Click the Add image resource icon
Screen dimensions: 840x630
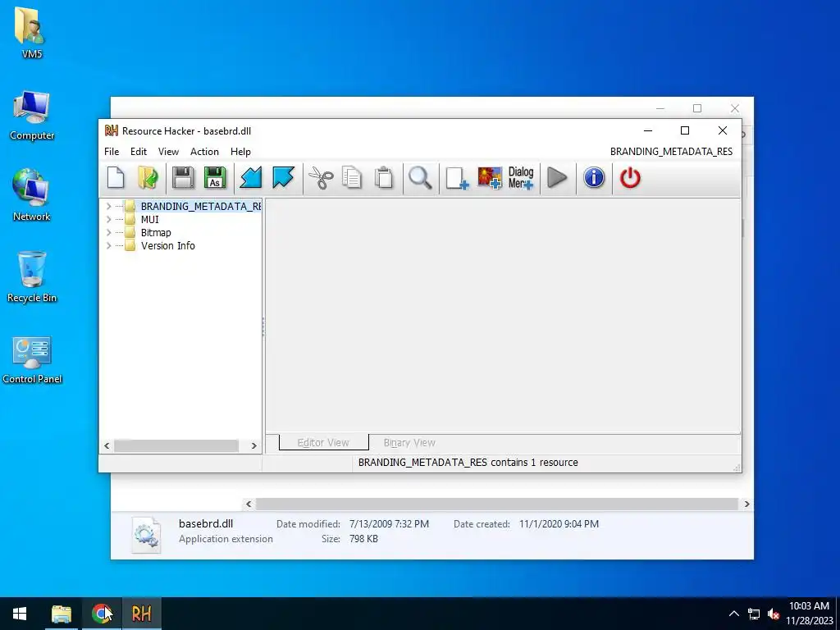click(490, 178)
